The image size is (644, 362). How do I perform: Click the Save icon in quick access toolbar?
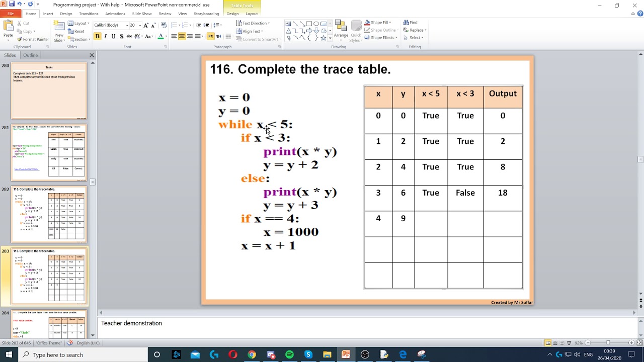pos(12,4)
